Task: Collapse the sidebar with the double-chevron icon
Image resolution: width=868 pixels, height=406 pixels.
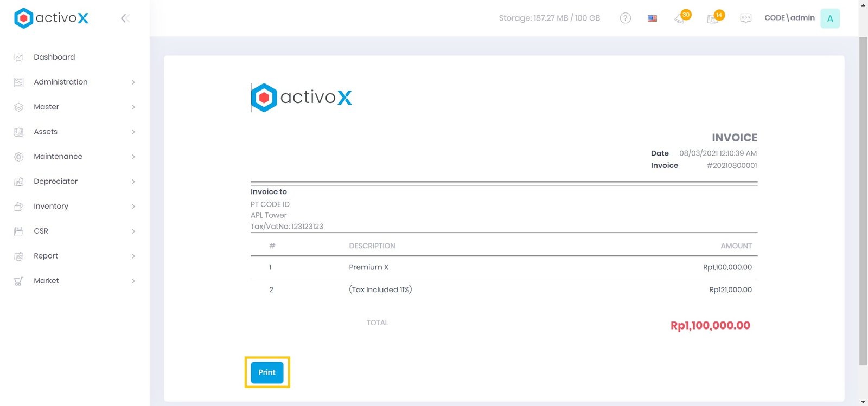Action: [125, 18]
